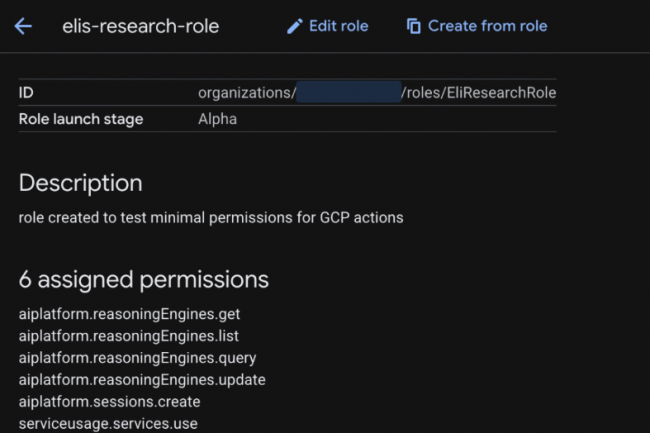This screenshot has width=650, height=433.
Task: Go back using the left arrow
Action: point(23,26)
